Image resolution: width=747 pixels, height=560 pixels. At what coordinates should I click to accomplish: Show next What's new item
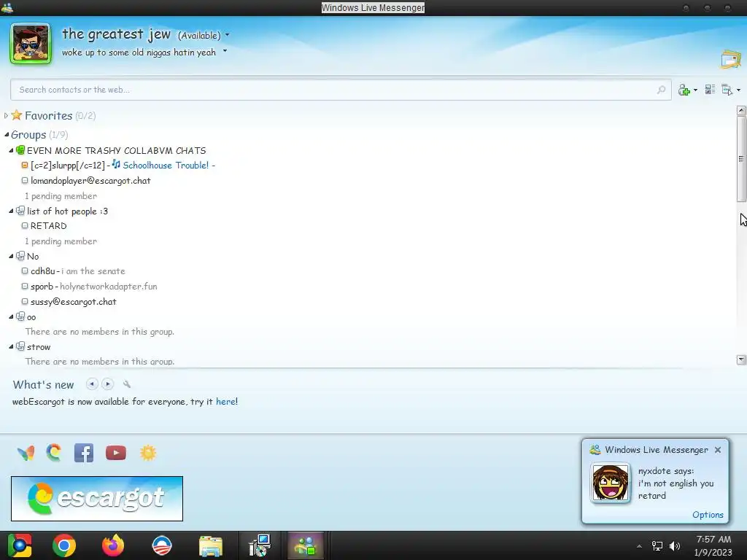pyautogui.click(x=108, y=384)
